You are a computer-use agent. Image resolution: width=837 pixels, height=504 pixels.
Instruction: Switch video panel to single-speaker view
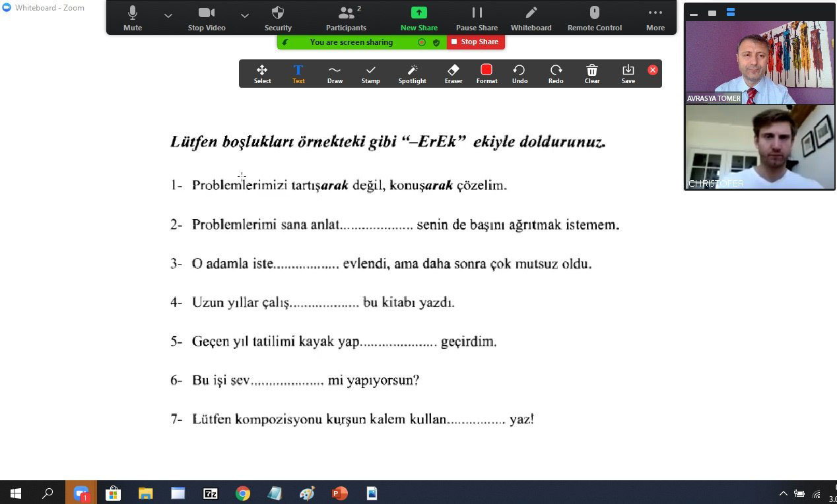[x=712, y=13]
